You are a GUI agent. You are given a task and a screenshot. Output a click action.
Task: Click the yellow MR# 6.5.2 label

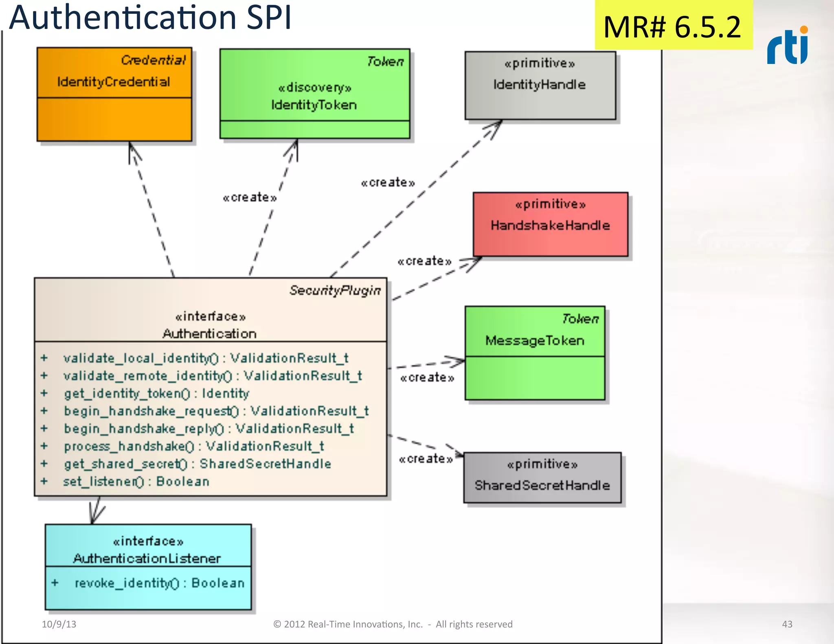tap(673, 26)
